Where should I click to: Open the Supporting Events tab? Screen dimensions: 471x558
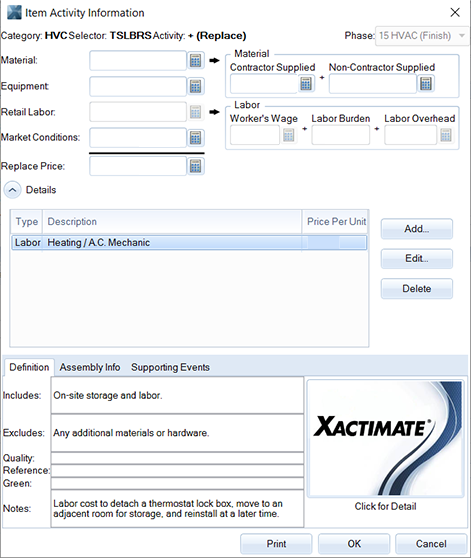(170, 367)
